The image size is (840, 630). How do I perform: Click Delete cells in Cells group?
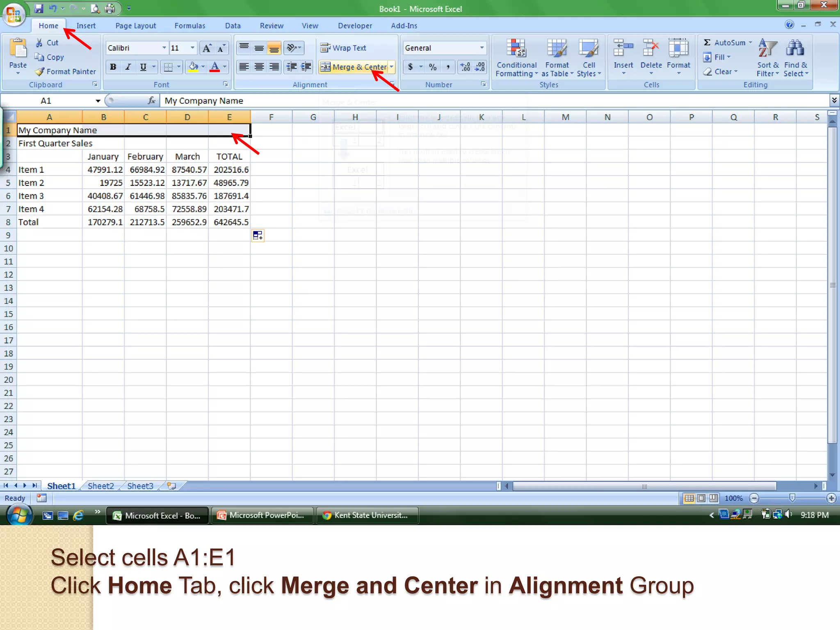click(x=651, y=57)
